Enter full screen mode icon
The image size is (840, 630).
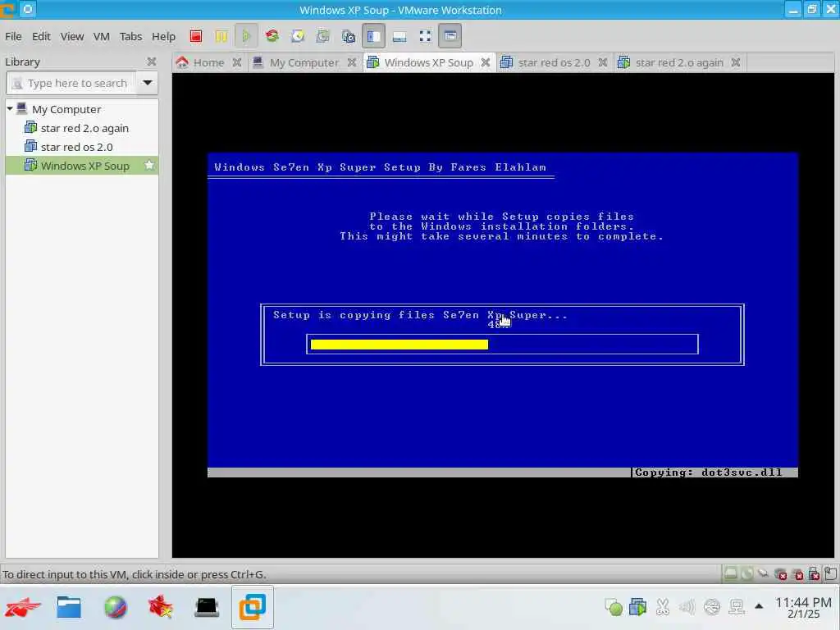point(425,36)
